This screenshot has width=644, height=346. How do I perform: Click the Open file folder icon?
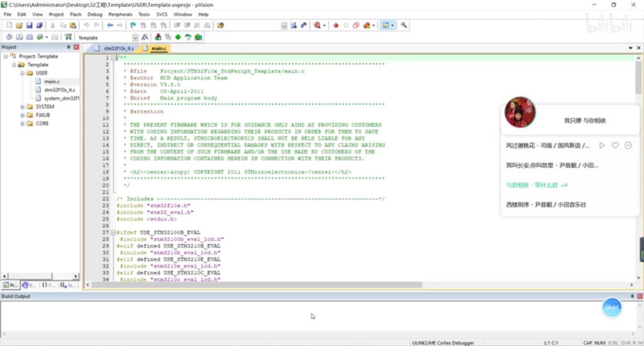coord(19,25)
